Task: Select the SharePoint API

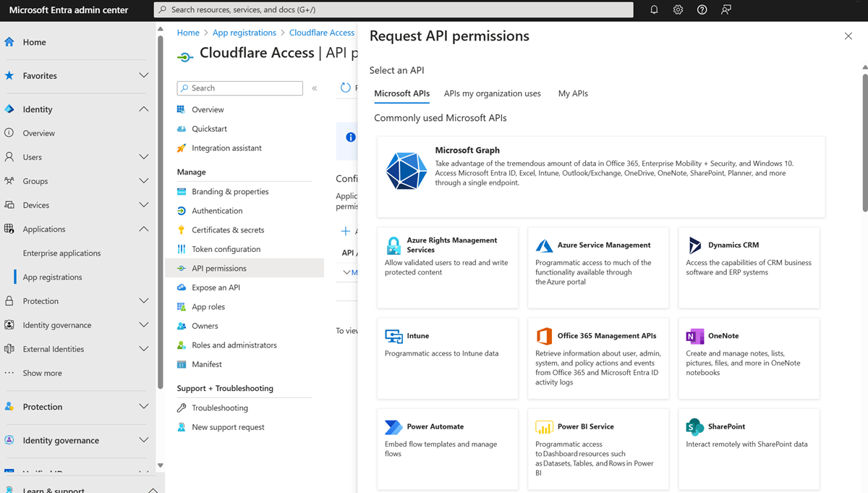Action: 749,449
